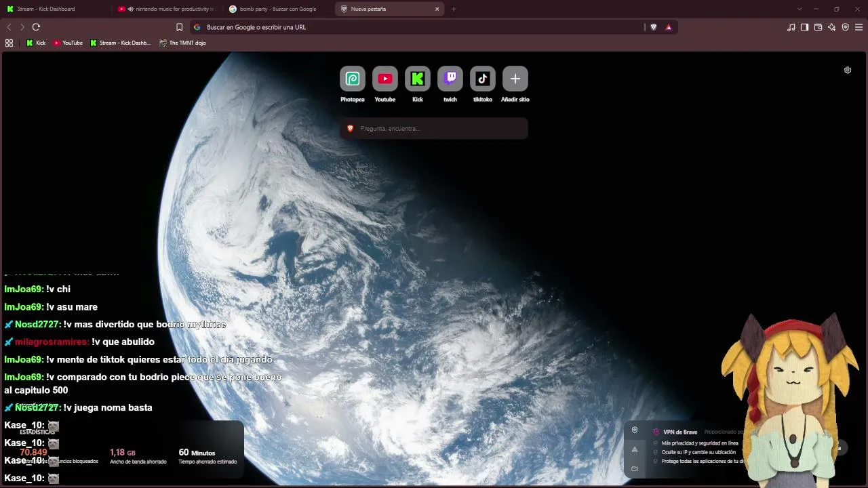
Task: Go back to the previous page
Action: coord(9,27)
